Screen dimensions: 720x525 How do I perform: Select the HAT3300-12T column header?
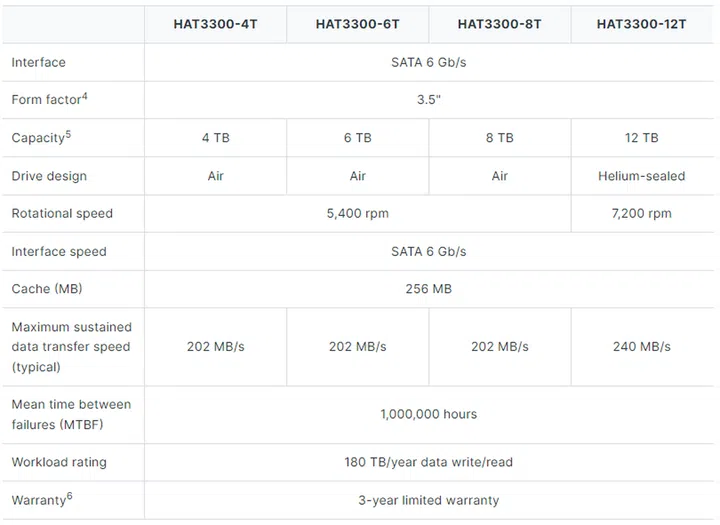coord(641,24)
